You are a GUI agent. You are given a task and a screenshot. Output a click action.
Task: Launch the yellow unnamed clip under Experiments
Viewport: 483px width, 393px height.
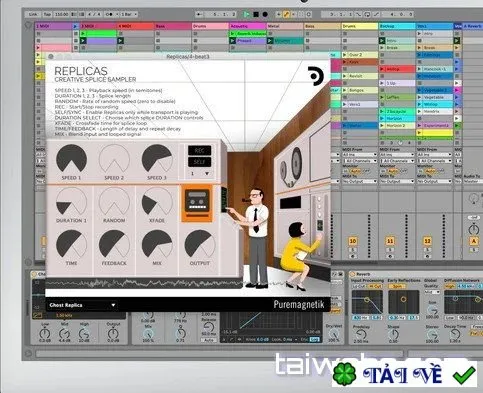pyautogui.click(x=435, y=133)
